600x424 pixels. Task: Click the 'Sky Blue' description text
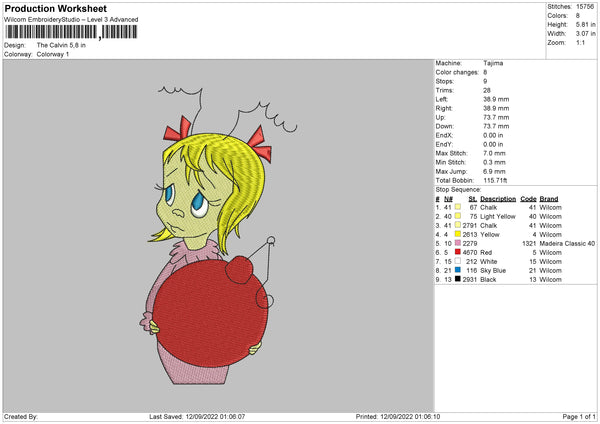pyautogui.click(x=493, y=270)
